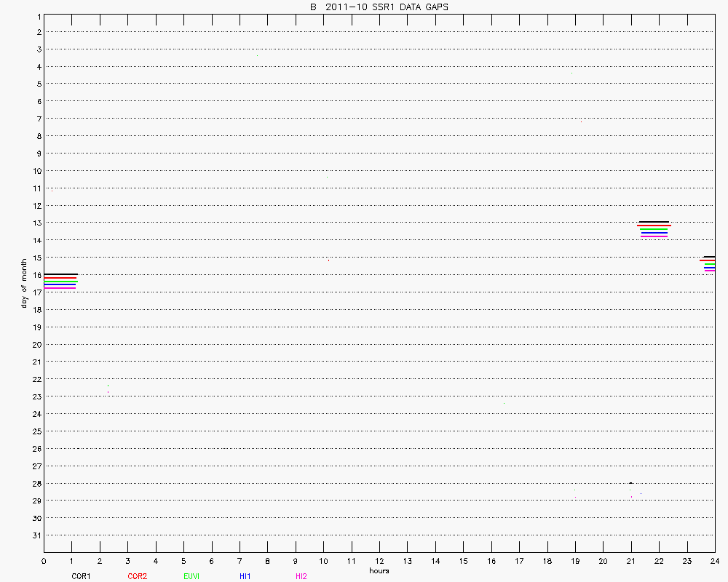Click black gap bar on day 15 near hour 24

(709, 257)
